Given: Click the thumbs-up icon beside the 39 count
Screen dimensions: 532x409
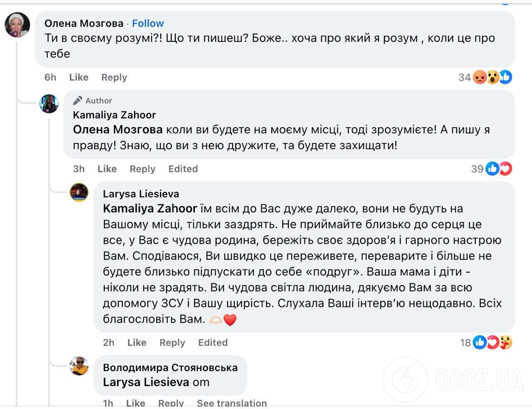Looking at the screenshot, I should 492,169.
